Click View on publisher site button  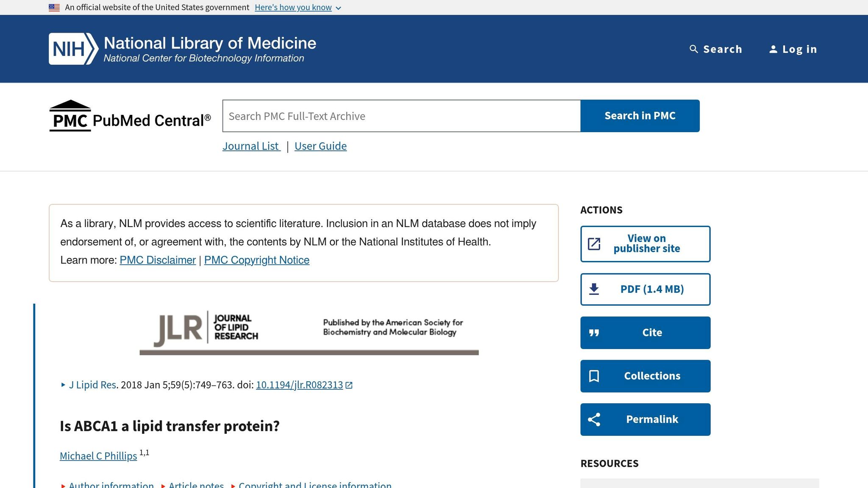point(645,244)
